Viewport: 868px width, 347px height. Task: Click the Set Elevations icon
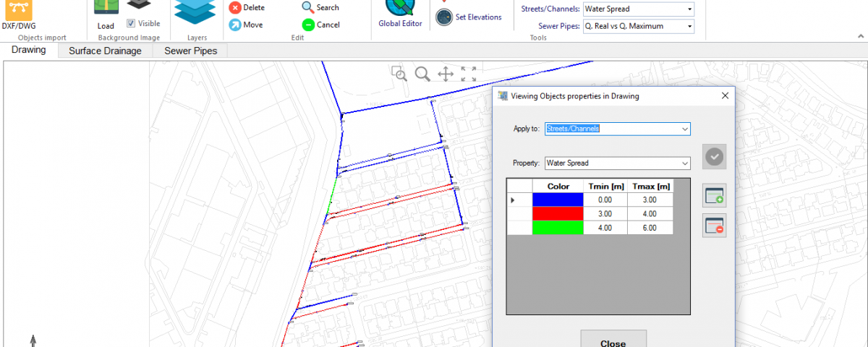(444, 17)
